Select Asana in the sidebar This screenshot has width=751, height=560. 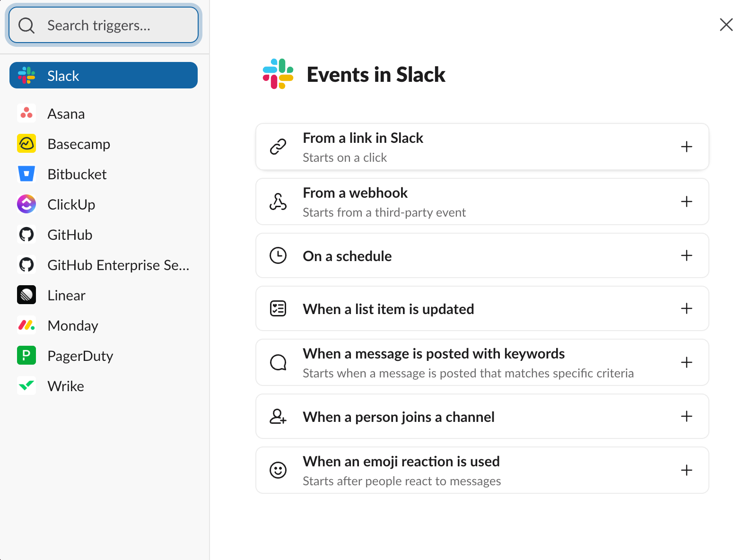point(104,114)
